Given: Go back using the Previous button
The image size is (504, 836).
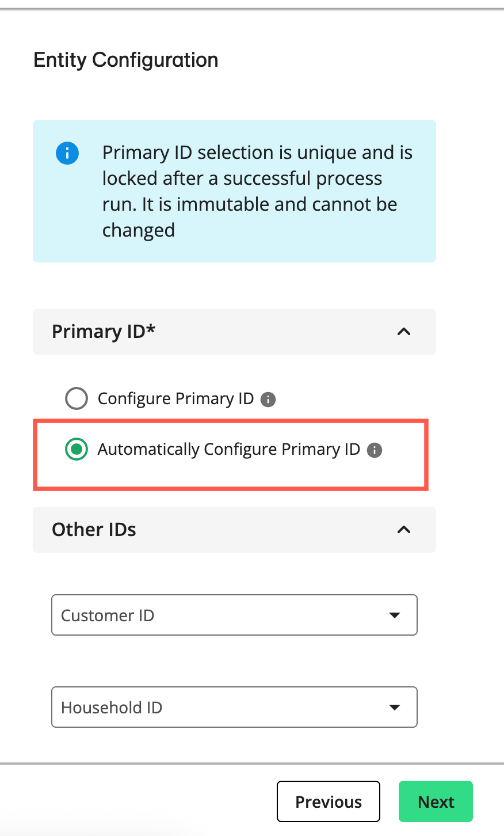Looking at the screenshot, I should 328,801.
